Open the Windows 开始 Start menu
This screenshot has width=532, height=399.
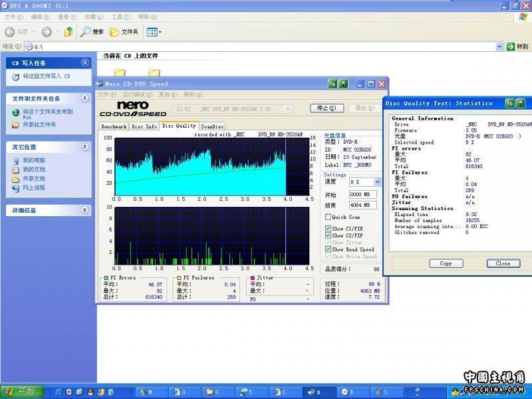tap(21, 392)
